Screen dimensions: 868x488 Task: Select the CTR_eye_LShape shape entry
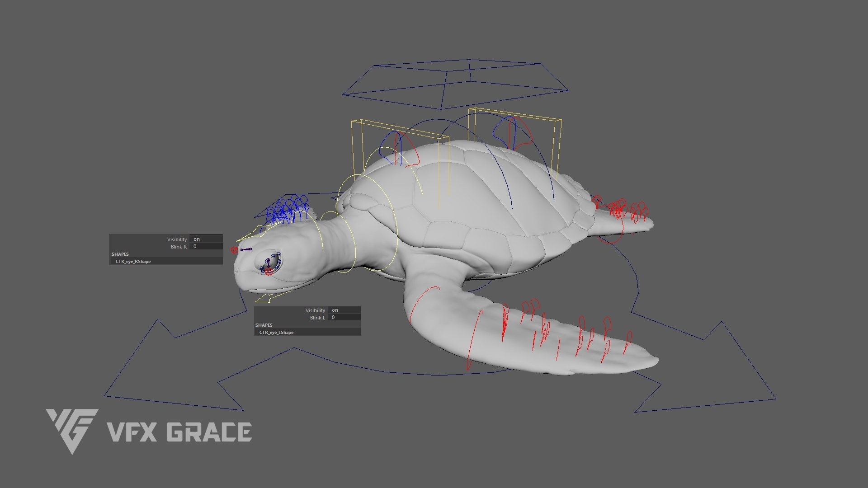pos(307,332)
